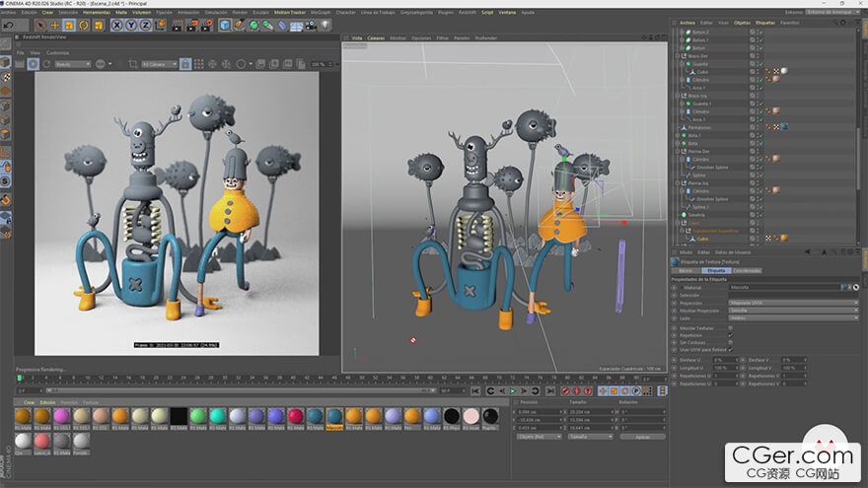Switch to Coordenadas tab
868x488 pixels.
(747, 270)
